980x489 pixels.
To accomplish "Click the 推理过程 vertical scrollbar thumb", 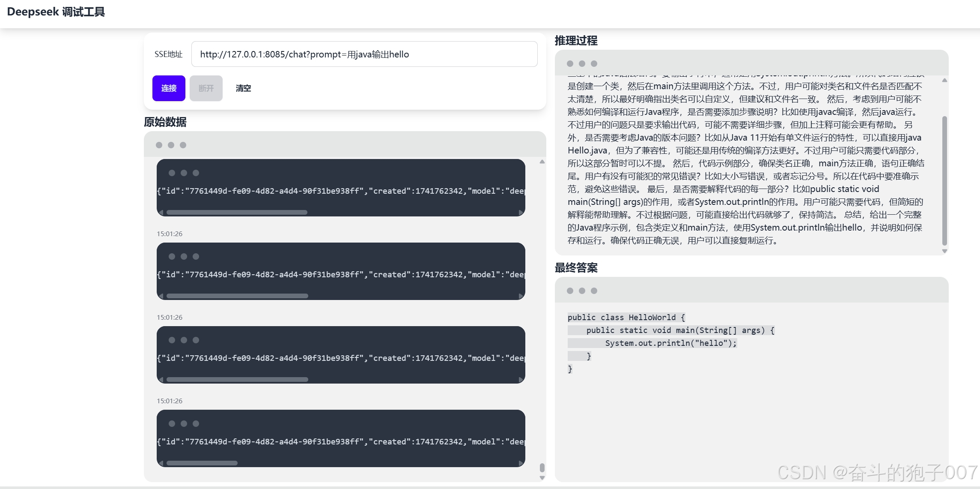I will pos(944,180).
